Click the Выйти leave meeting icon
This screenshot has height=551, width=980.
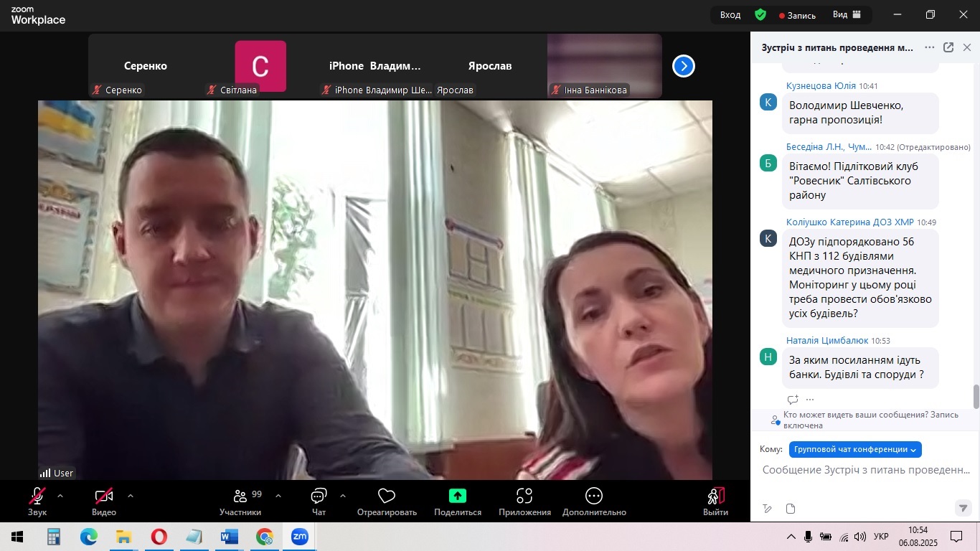[x=715, y=496]
